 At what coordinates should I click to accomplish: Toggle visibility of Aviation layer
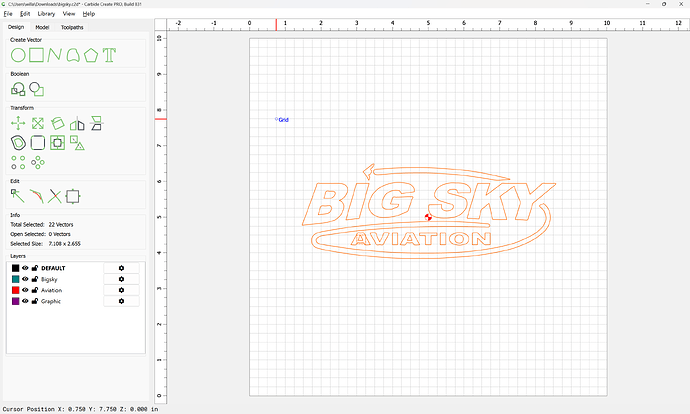tap(25, 290)
